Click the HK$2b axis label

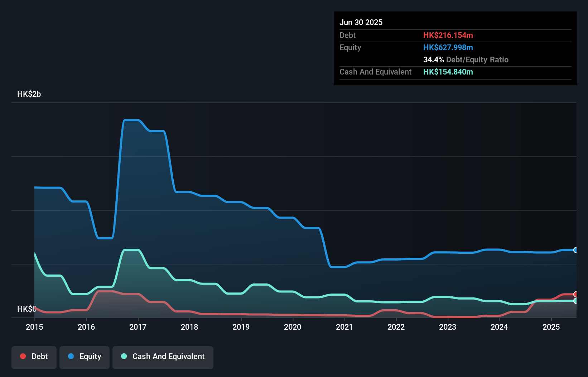pos(29,94)
